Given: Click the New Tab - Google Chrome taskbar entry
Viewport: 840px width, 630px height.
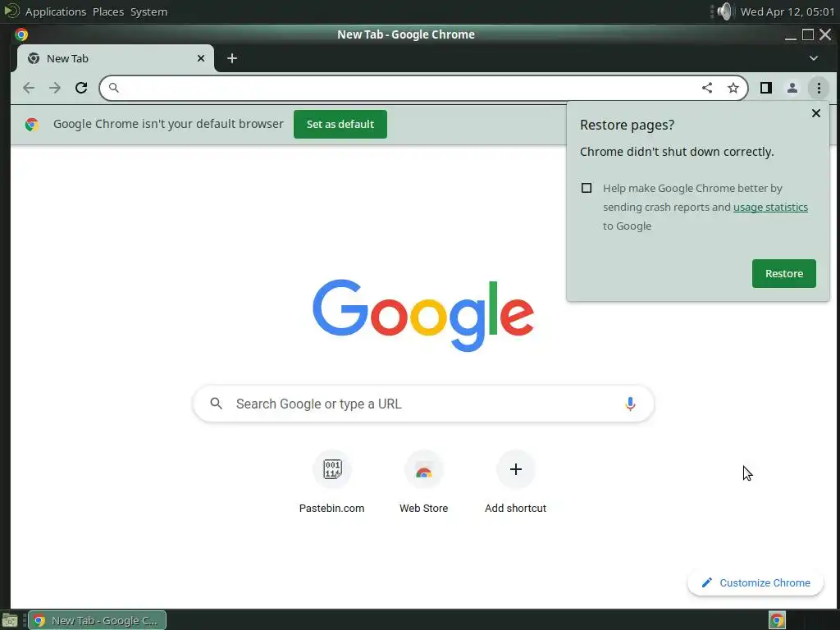Looking at the screenshot, I should 97,620.
